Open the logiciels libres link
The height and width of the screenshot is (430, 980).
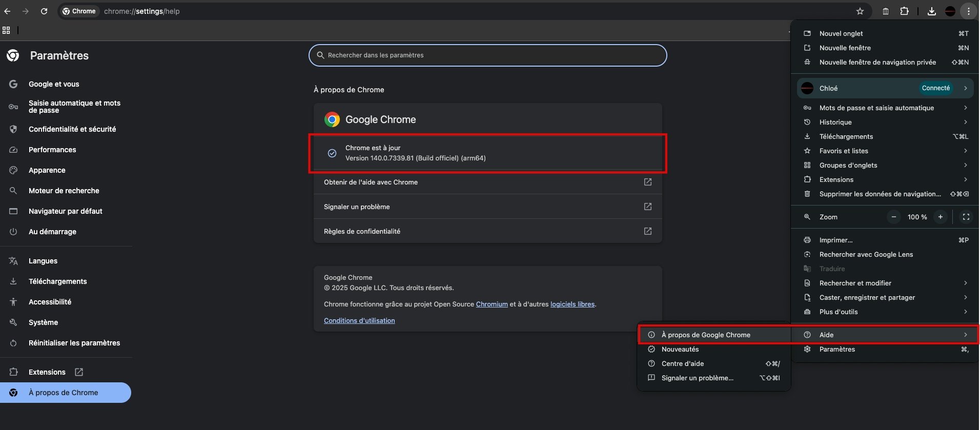(x=573, y=304)
